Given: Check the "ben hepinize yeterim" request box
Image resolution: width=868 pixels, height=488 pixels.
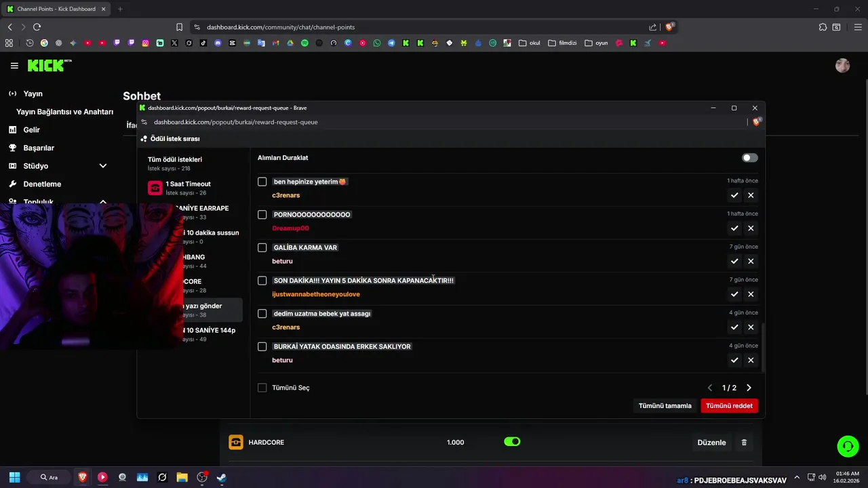Looking at the screenshot, I should click(262, 182).
